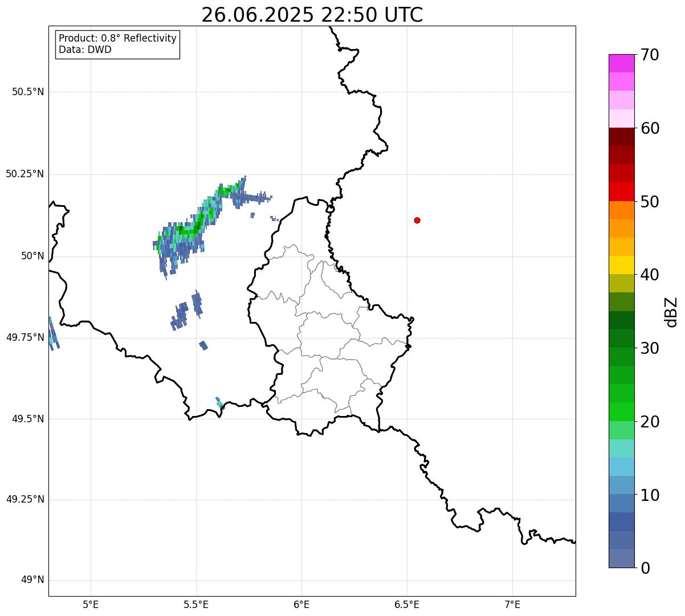Viewport: 685px width, 616px height.
Task: Click the longitude label "5.5°E"
Action: tap(196, 604)
